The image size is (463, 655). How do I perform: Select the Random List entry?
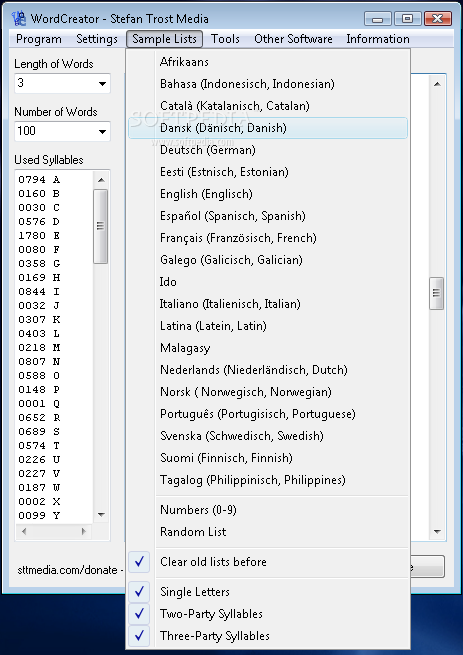[x=267, y=532]
